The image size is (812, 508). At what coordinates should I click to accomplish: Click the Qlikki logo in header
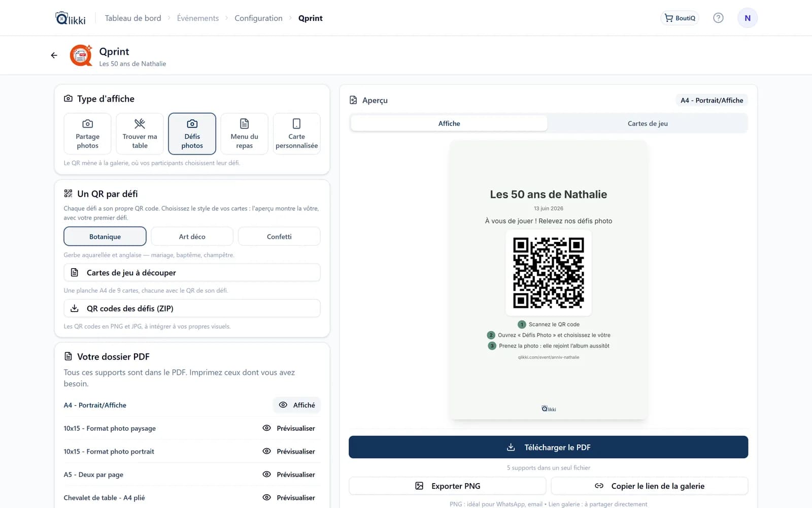click(71, 18)
